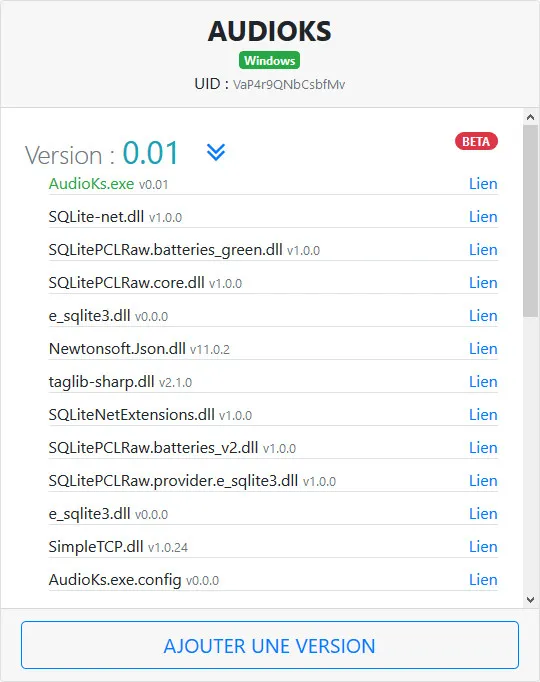Open Lien for SQLitePCLRaw.provider.e_sqlite3.dll
The image size is (540, 682).
[483, 481]
